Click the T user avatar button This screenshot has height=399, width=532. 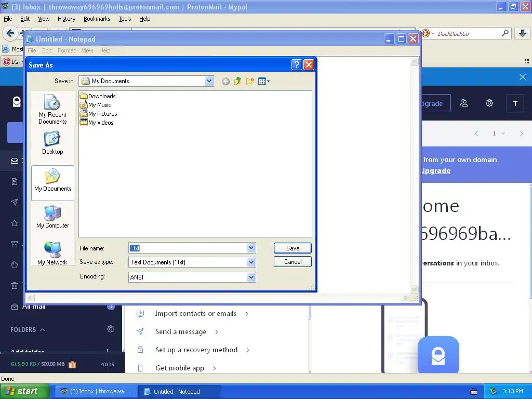(515, 103)
